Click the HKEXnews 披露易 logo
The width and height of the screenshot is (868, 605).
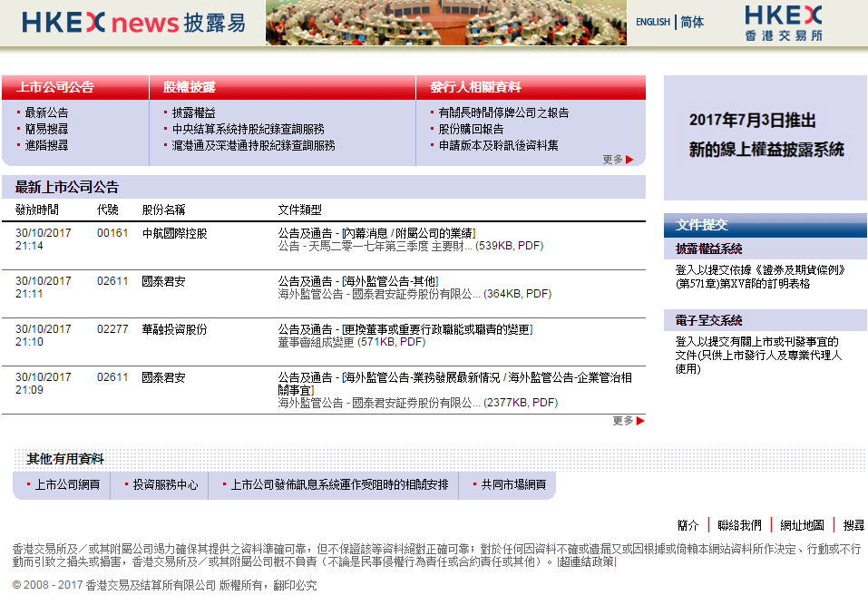click(x=133, y=23)
